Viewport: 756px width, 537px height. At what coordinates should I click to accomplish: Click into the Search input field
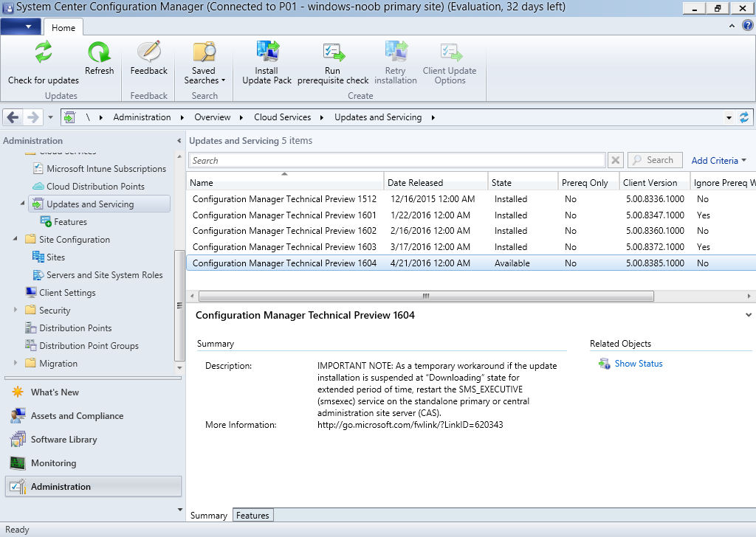396,160
